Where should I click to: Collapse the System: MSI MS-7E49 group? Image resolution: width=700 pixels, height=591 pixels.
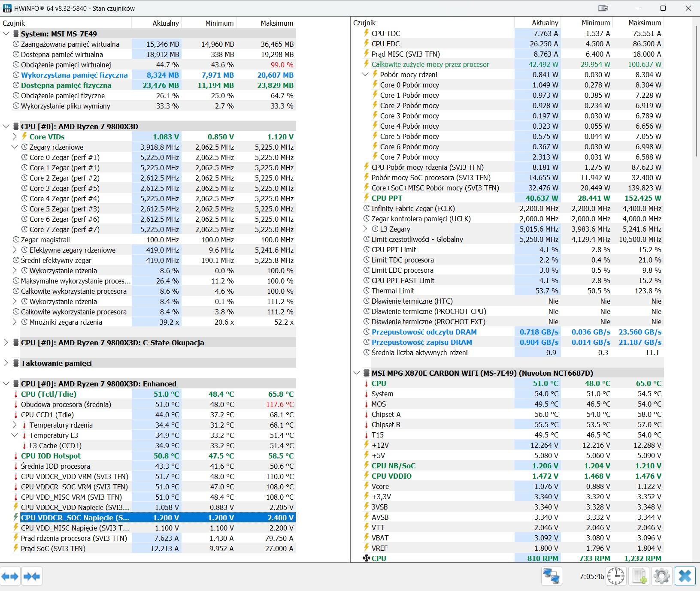(x=6, y=34)
